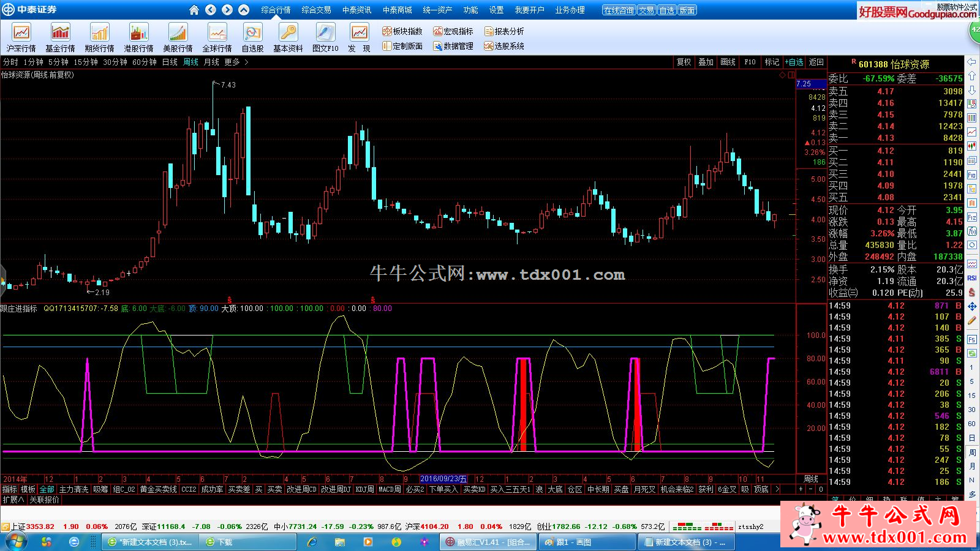Screen dimensions: 980x551
Task: Open 全球行情 global markets icon
Action: coord(217,37)
